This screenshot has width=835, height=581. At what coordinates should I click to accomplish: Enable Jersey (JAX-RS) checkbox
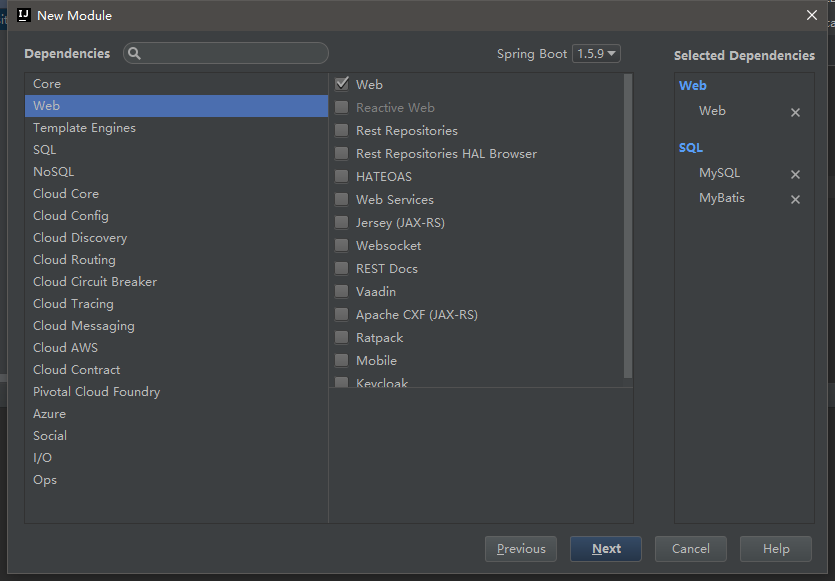[x=342, y=222]
